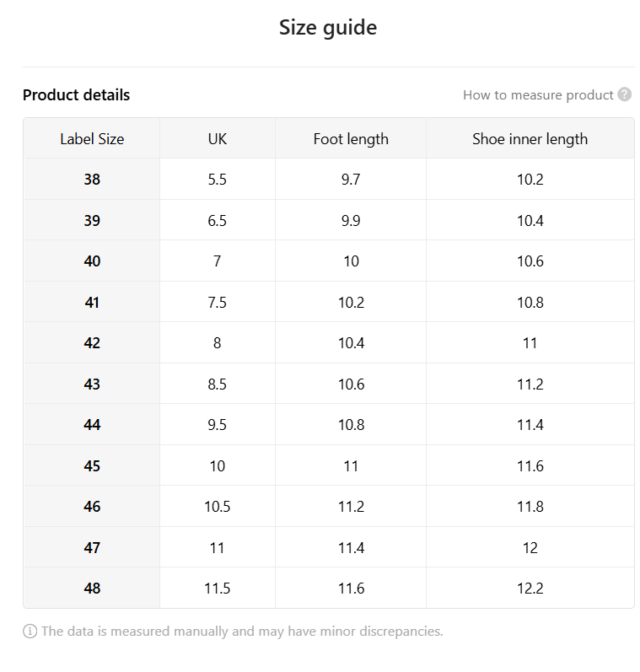Click label size 48 cell
Viewport: 640px width, 672px height.
point(92,588)
